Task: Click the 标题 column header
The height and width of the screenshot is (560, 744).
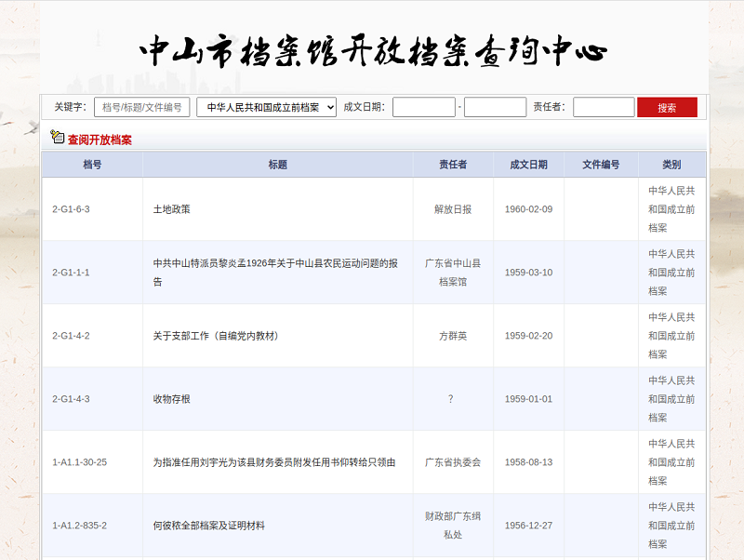Action: click(x=277, y=165)
